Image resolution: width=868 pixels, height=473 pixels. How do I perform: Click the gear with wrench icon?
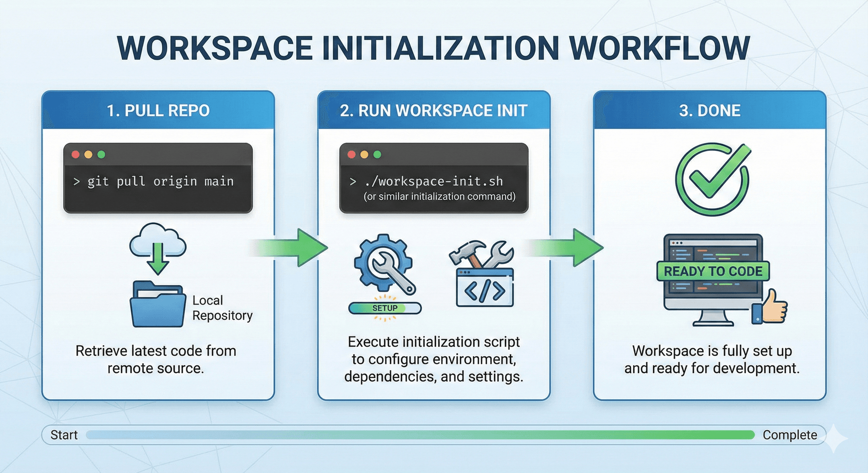tap(384, 264)
